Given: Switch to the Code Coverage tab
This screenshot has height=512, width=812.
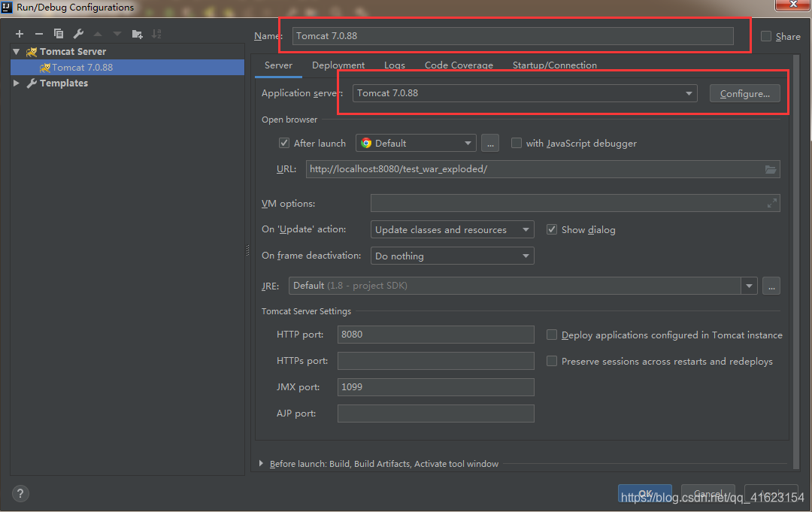Looking at the screenshot, I should 459,65.
